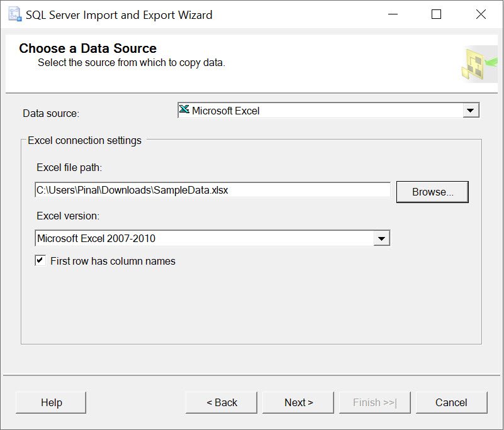Click the 'Excel file path:' label
Image resolution: width=504 pixels, height=430 pixels.
[69, 168]
